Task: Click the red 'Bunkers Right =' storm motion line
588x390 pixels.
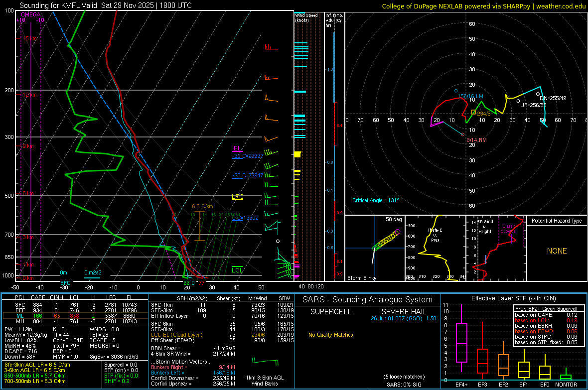Action: click(x=193, y=367)
